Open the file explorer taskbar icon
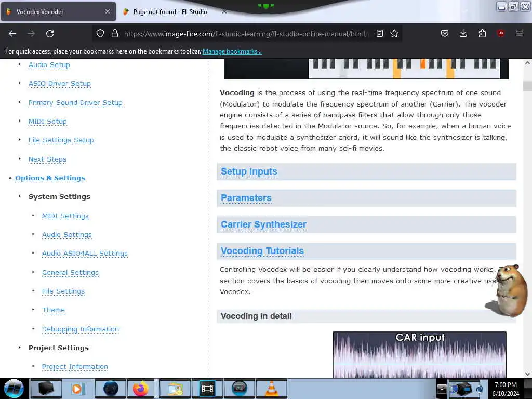The image size is (532, 399). coord(175,389)
